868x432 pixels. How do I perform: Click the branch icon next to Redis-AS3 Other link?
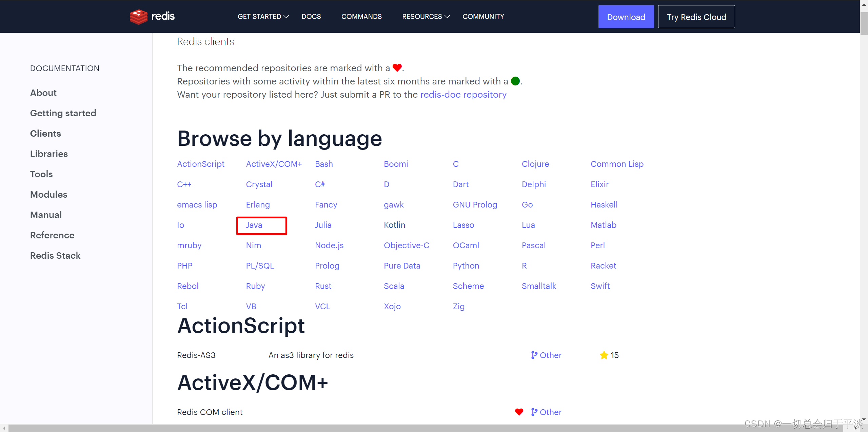(534, 355)
